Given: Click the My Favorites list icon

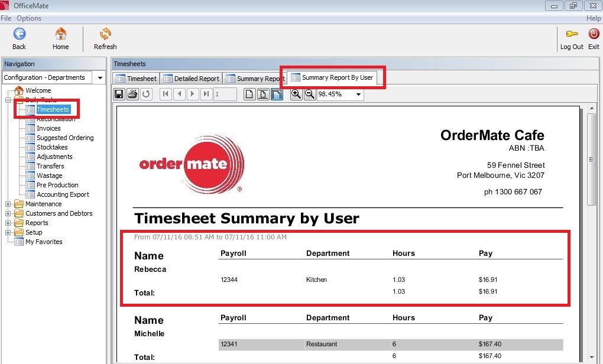Looking at the screenshot, I should [x=19, y=242].
